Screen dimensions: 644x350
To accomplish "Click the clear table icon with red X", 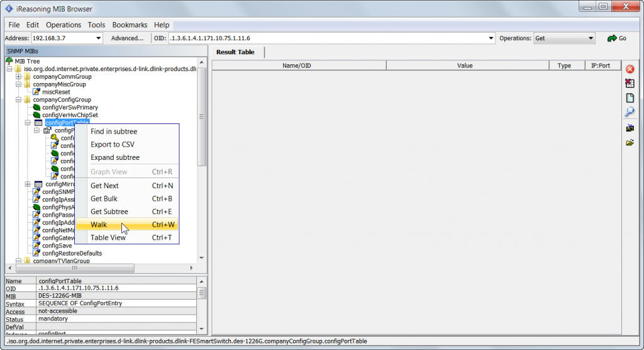I will pyautogui.click(x=630, y=83).
